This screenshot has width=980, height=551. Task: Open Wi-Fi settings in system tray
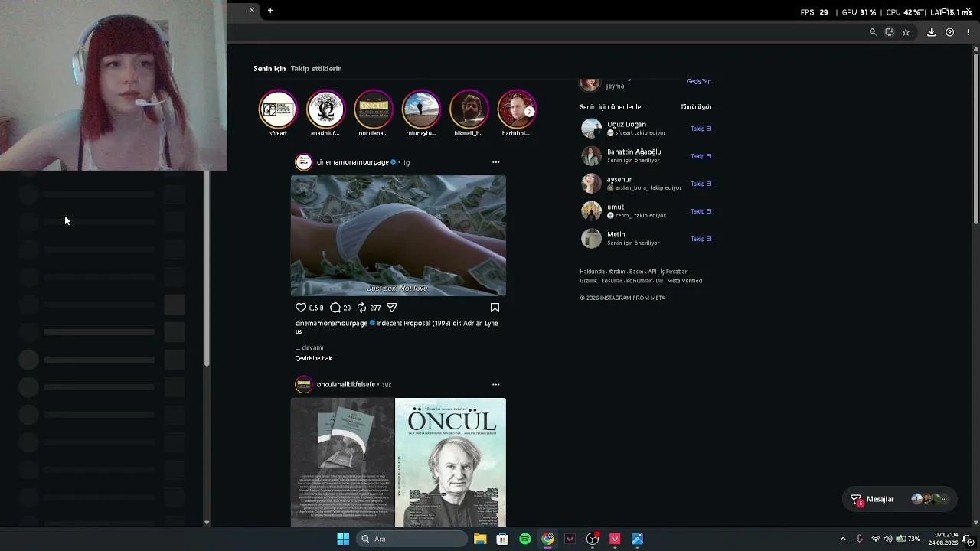coord(876,539)
